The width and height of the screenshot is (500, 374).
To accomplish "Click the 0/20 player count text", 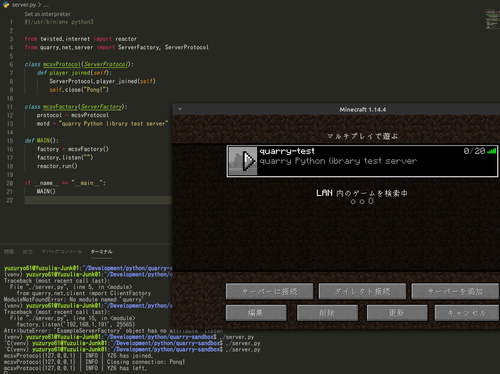I will pyautogui.click(x=474, y=151).
